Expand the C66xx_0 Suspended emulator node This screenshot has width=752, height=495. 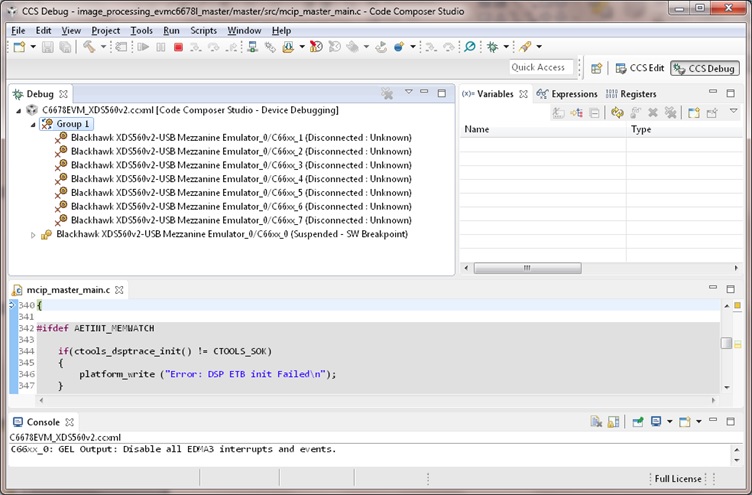pos(33,234)
